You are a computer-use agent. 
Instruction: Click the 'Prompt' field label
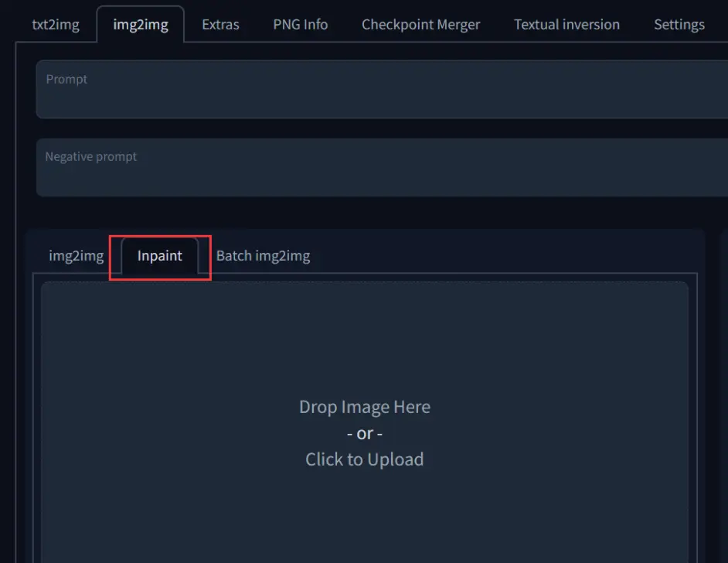(x=66, y=79)
